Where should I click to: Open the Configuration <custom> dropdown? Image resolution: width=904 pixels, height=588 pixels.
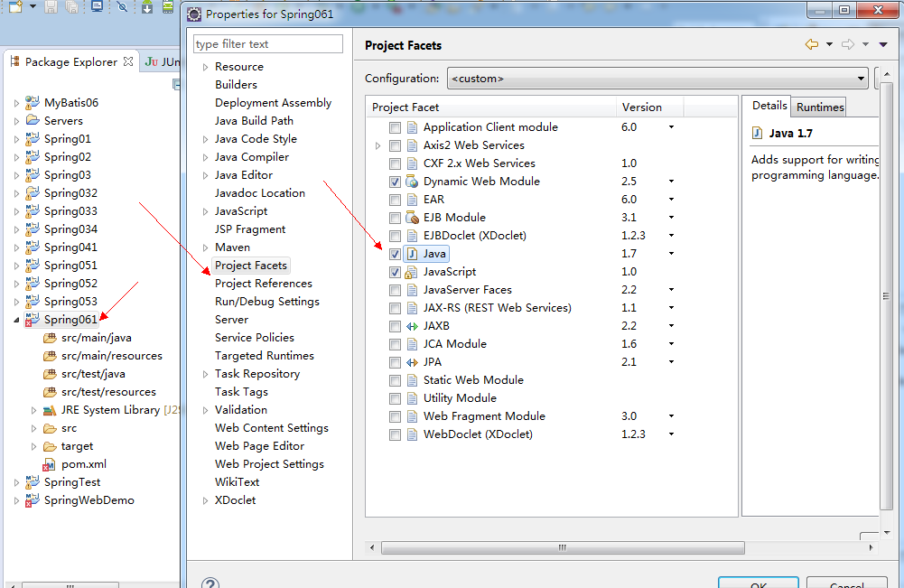point(657,79)
